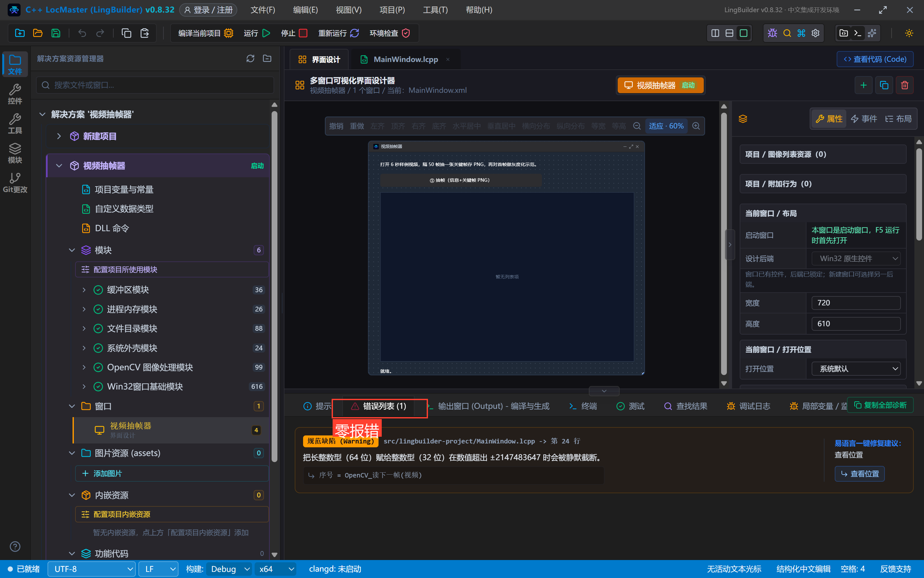Expand the 新建项目 tree node

tap(59, 136)
